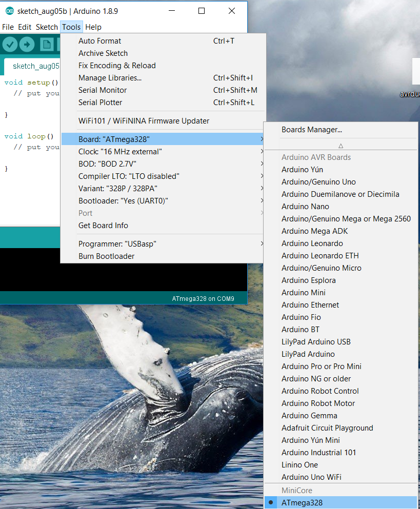Choose Archive Sketch

point(162,53)
